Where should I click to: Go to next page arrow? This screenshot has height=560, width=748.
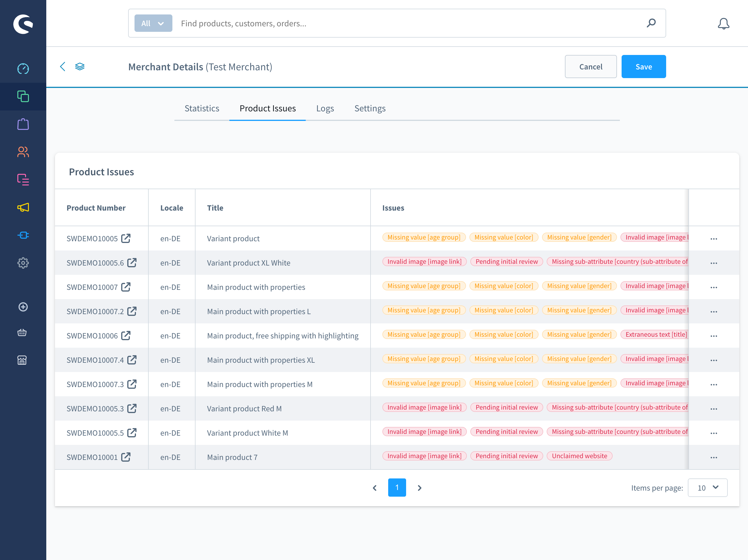pyautogui.click(x=419, y=488)
